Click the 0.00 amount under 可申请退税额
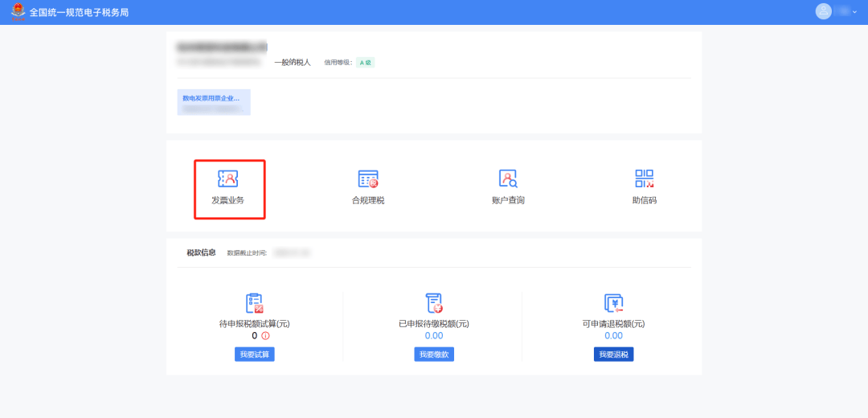Screen dimensions: 868x418 (613, 336)
